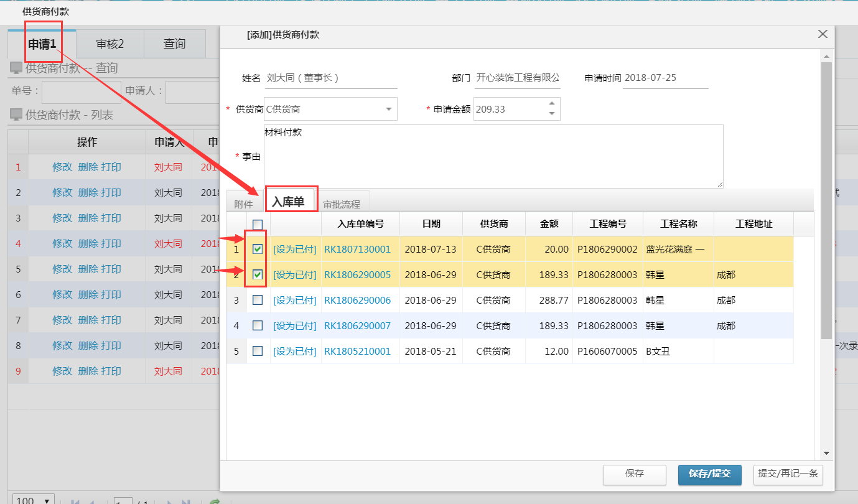Viewport: 858px width, 504px height.
Task: Open the RK1806290007 入库单 link
Action: pyautogui.click(x=357, y=326)
